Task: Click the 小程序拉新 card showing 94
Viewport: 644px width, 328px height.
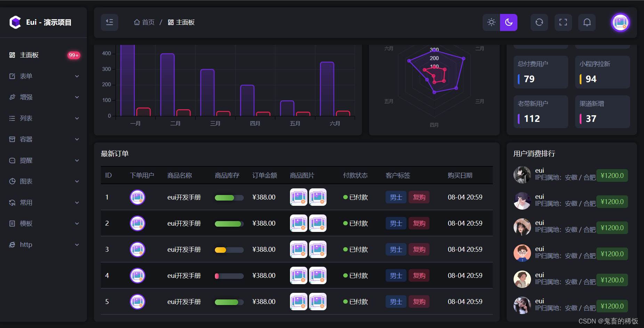Action: tap(603, 72)
